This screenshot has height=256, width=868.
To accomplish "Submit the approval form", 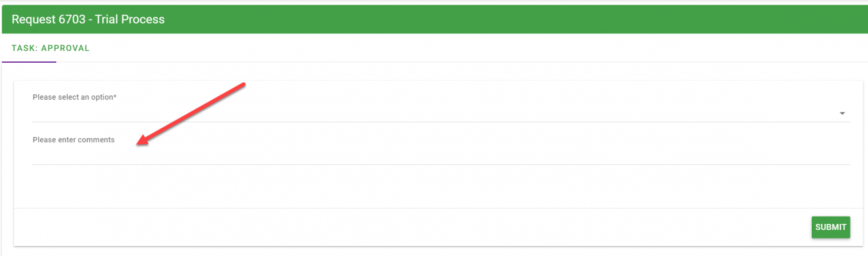I will [831, 227].
